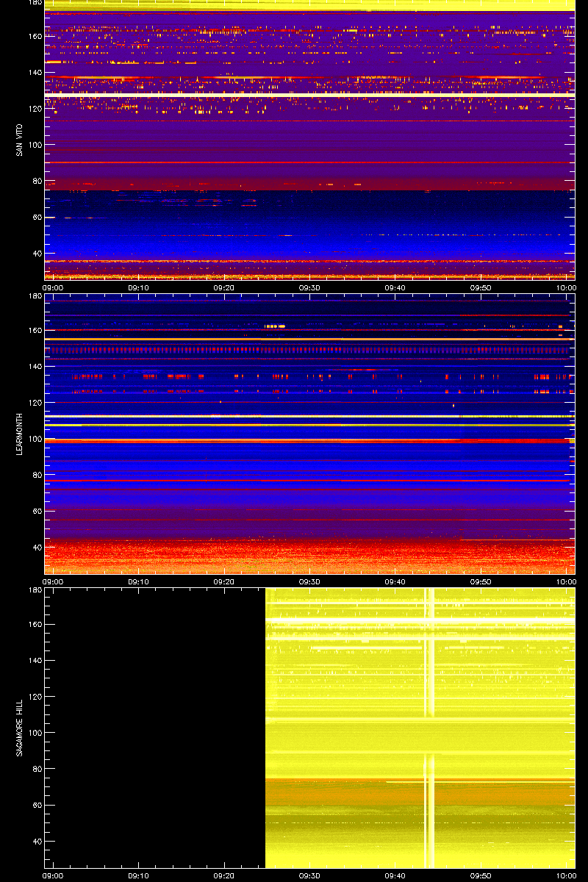This screenshot has height=882, width=588.
Task: Click 10:00 time label under San Vito plot
Action: tap(566, 287)
